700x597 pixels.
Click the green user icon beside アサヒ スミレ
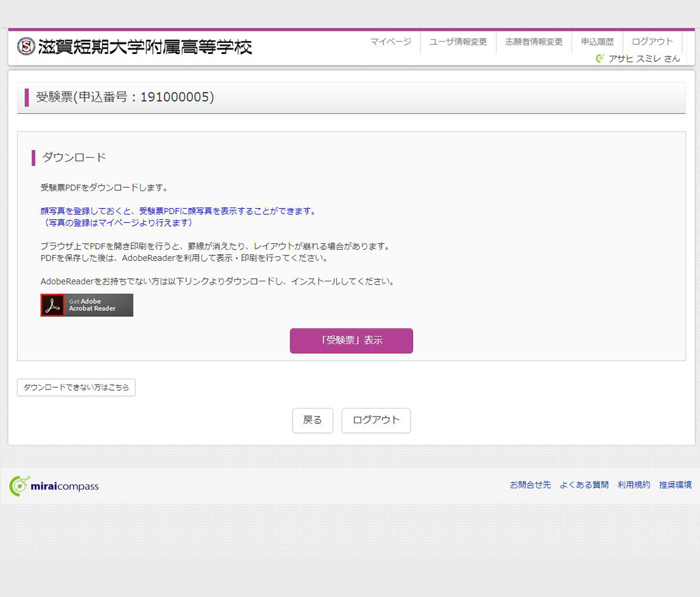(x=600, y=58)
